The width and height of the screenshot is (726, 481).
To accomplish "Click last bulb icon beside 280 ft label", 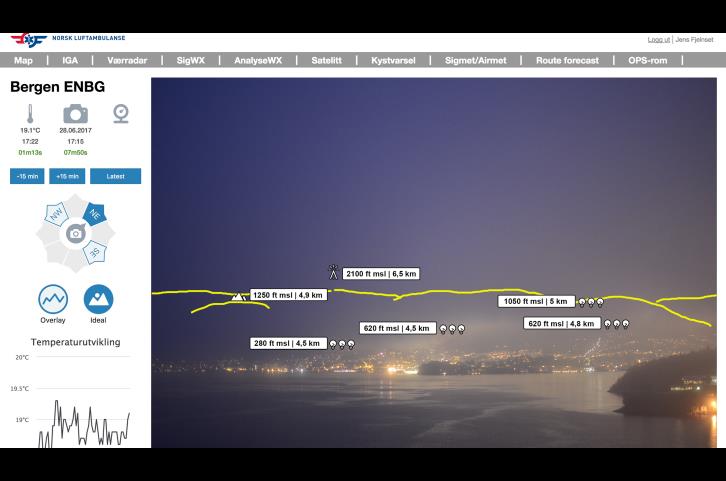I will coord(351,344).
